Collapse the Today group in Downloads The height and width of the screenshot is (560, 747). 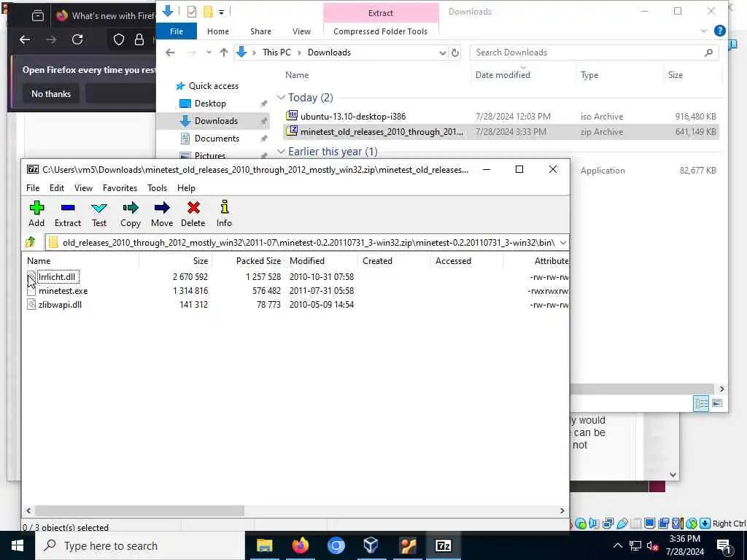[281, 98]
